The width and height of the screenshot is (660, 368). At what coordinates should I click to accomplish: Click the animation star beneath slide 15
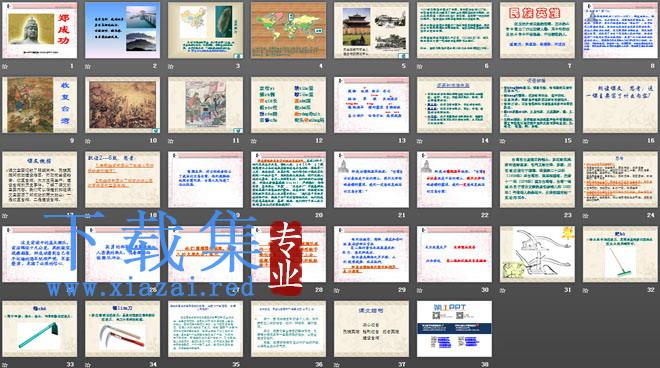pos(503,141)
